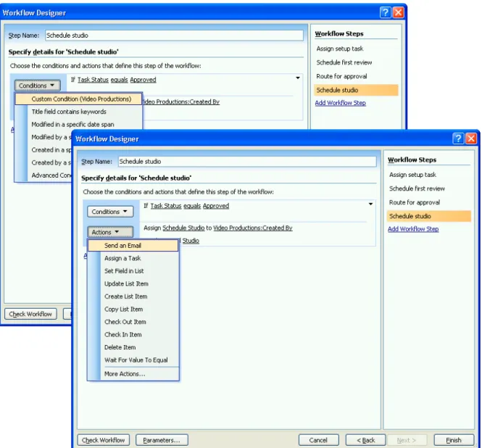The height and width of the screenshot is (448, 482).
Task: Click Task Status link in the back window condition
Action: click(x=94, y=80)
